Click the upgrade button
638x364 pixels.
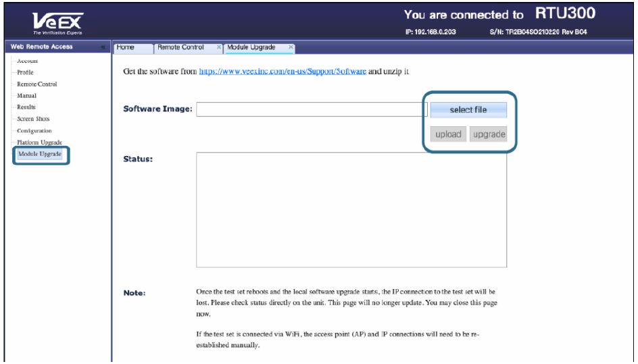489,134
